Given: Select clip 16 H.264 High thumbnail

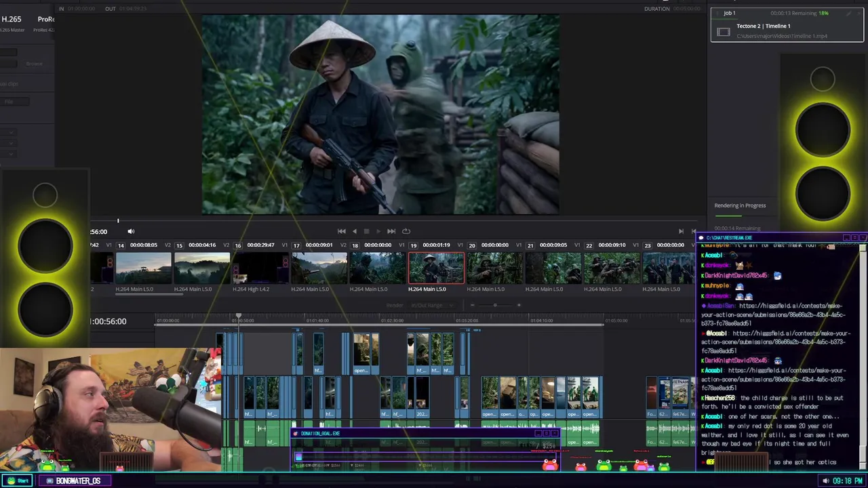Looking at the screenshot, I should click(260, 268).
